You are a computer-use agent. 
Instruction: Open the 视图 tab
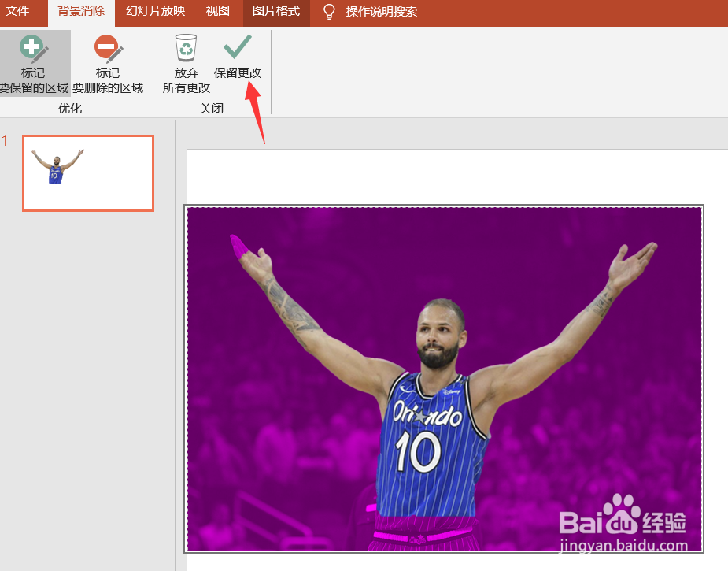point(217,11)
